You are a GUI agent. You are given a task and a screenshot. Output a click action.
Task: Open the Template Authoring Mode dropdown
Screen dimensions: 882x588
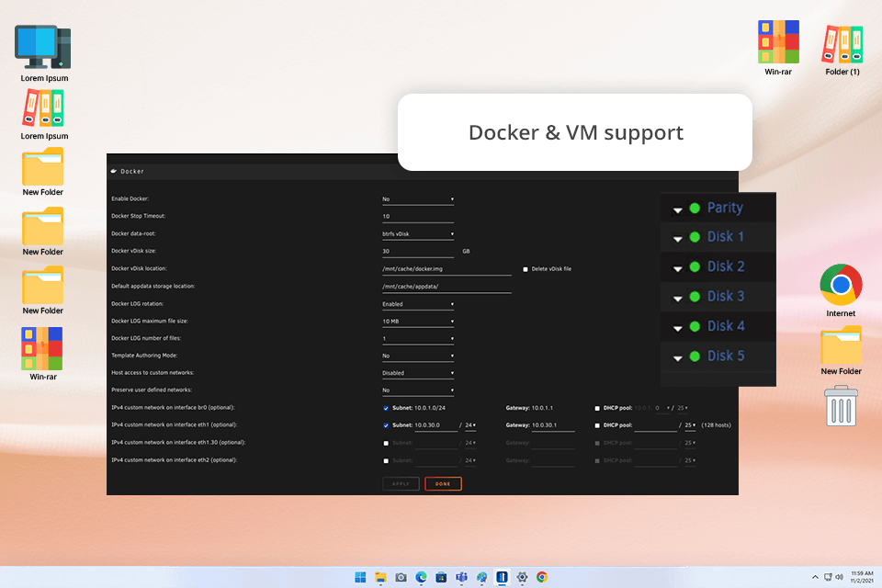[418, 356]
